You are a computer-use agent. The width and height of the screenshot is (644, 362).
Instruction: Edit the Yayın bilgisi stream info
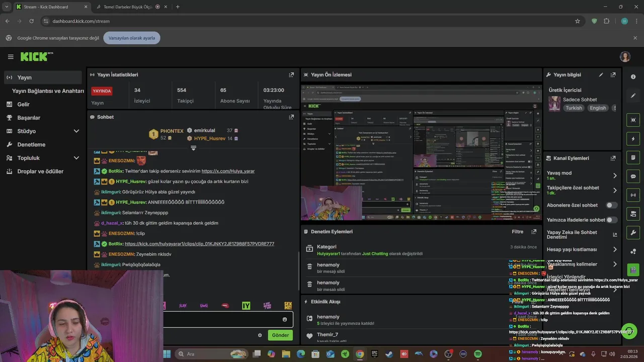[x=601, y=74]
